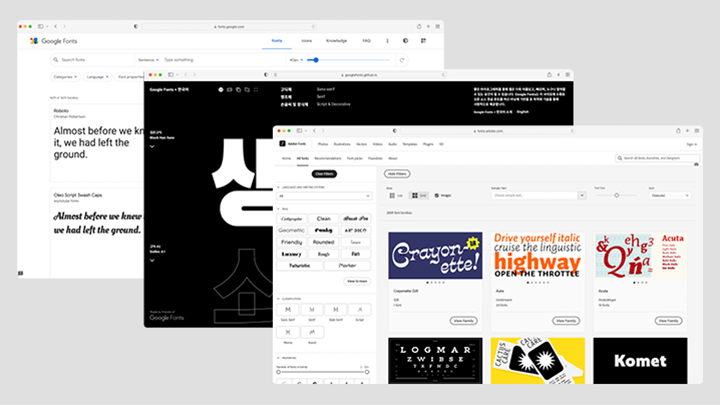Screen dimensions: 720x405
Task: Open the Foundries tab in Adobe Fonts
Action: tap(375, 158)
